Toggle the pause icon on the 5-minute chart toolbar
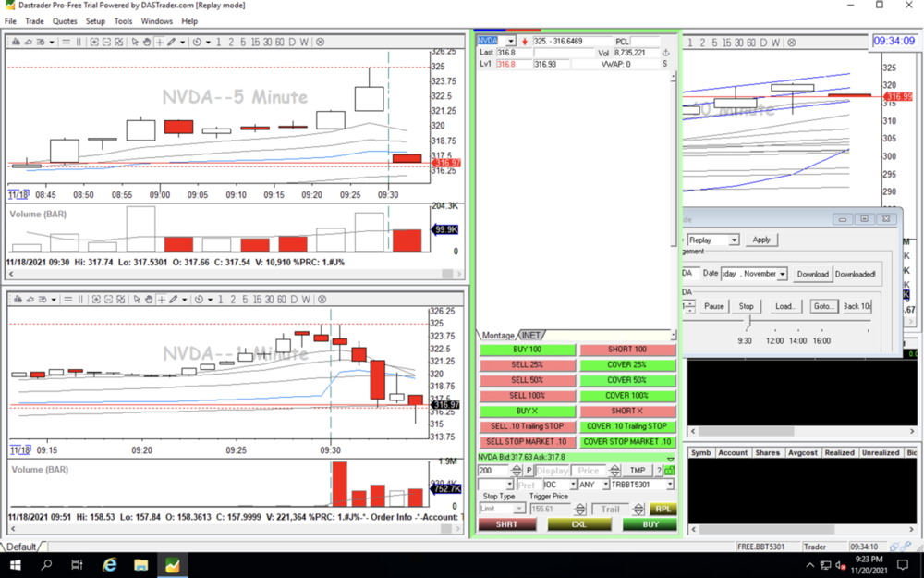The height and width of the screenshot is (578, 924). coord(79,41)
